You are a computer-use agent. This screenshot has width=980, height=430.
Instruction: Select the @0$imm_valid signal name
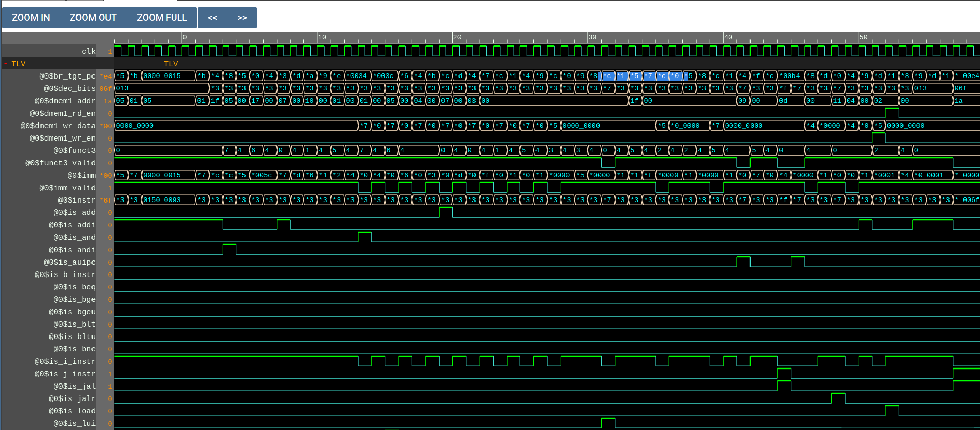coord(67,188)
